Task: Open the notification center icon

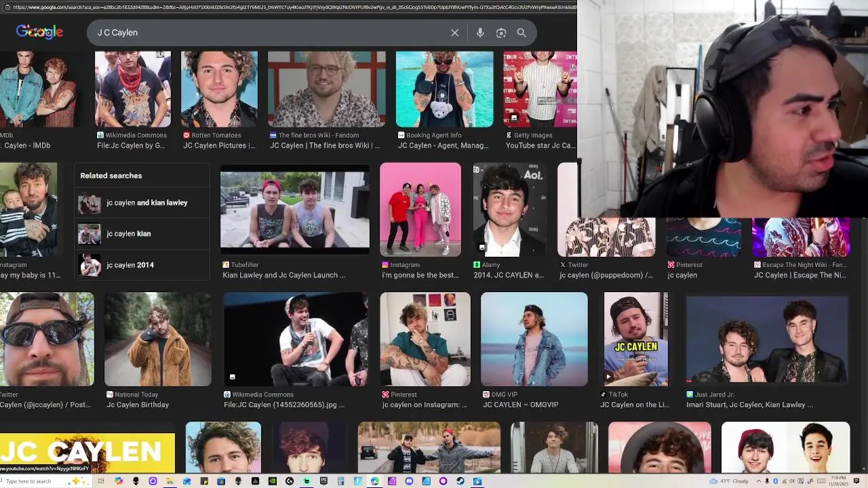Action: click(856, 481)
